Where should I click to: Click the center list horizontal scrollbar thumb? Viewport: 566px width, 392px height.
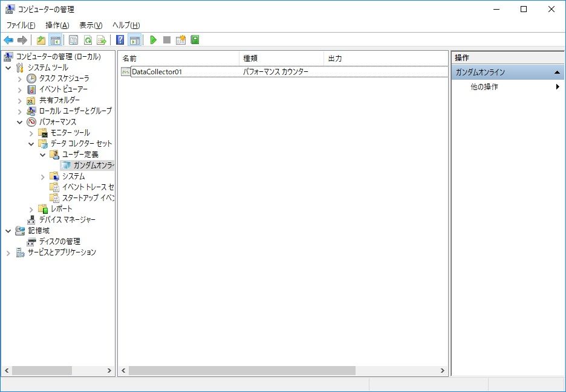click(242, 370)
